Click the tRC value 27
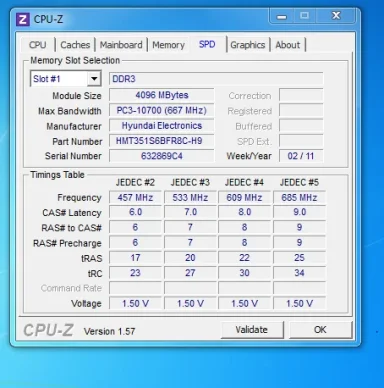 click(190, 273)
